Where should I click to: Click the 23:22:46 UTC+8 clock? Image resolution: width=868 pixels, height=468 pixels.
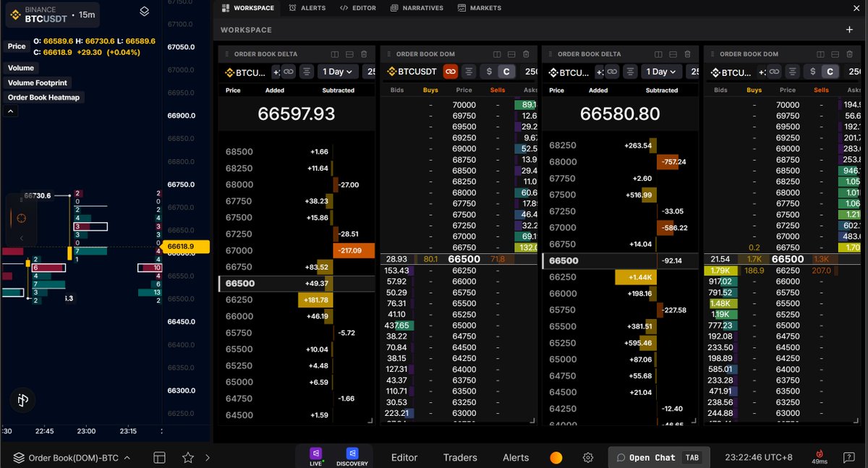(x=757, y=457)
